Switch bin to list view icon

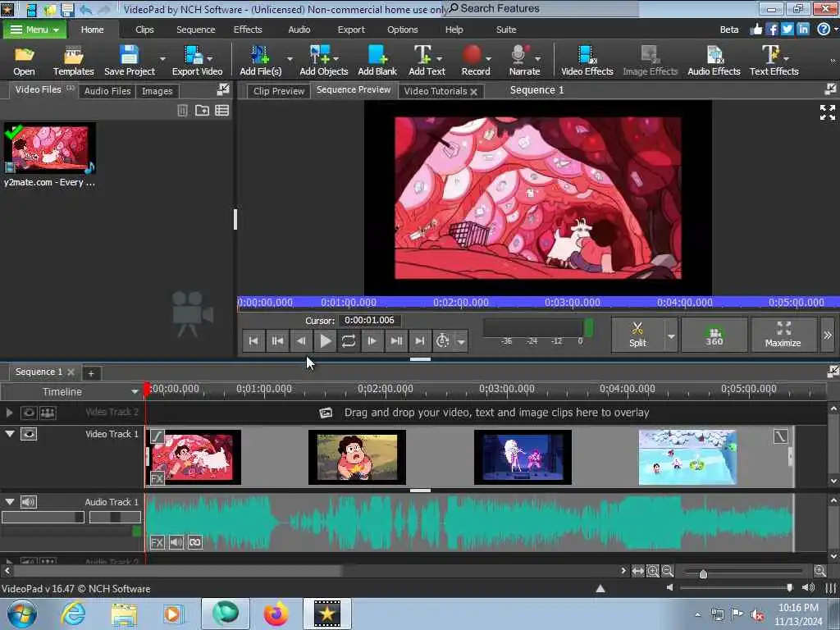[221, 111]
